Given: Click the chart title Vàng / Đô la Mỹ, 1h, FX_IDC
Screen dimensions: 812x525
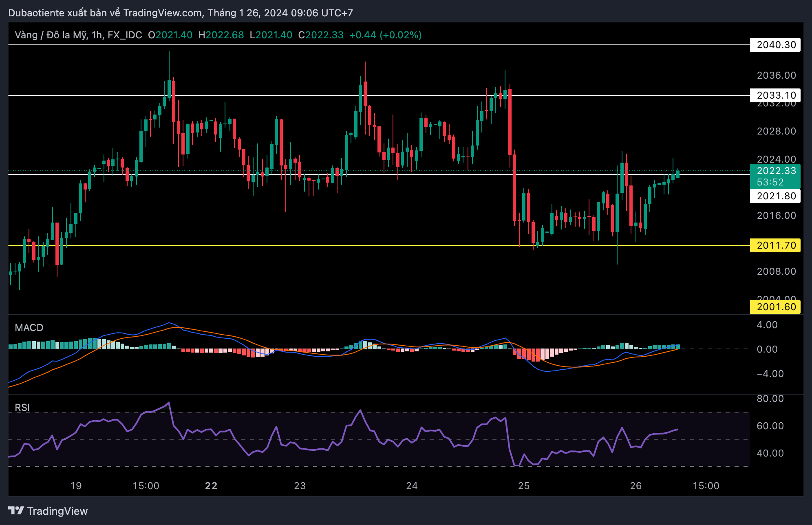Looking at the screenshot, I should pos(78,35).
